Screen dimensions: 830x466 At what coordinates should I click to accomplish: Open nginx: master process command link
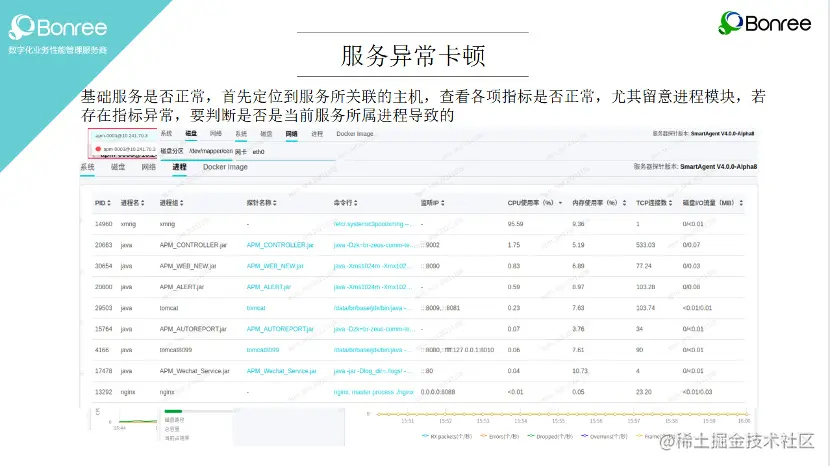coord(374,392)
